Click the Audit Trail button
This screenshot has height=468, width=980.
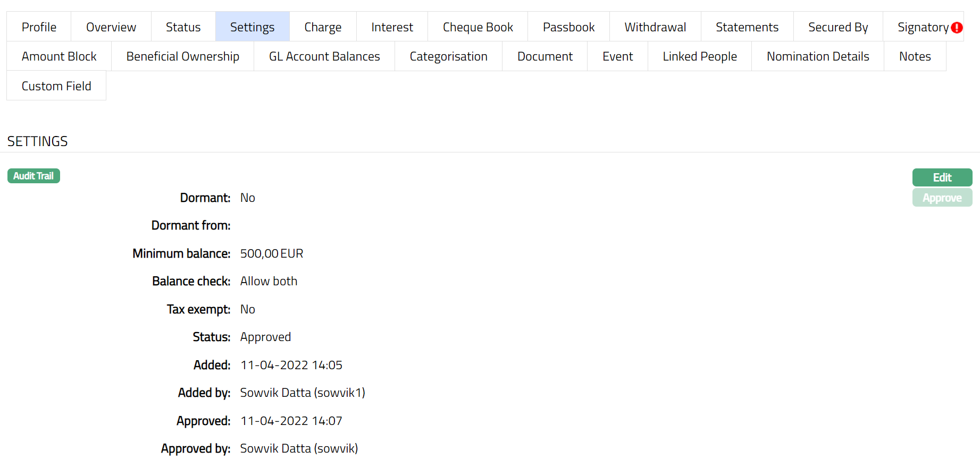click(33, 176)
